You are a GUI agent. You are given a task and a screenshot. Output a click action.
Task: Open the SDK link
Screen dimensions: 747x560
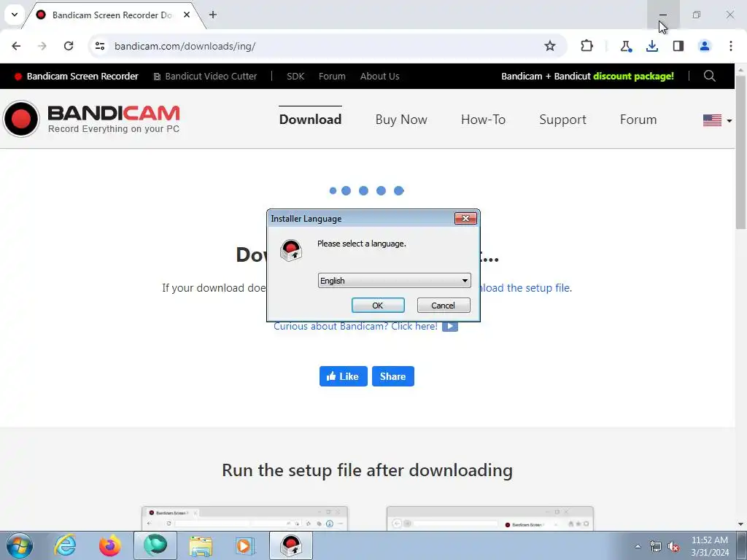(x=295, y=76)
